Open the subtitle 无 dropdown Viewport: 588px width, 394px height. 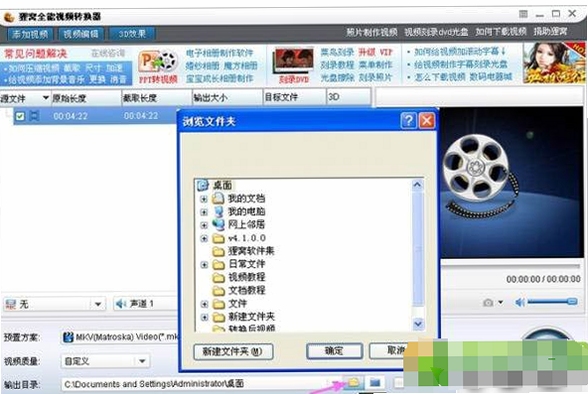click(x=98, y=304)
